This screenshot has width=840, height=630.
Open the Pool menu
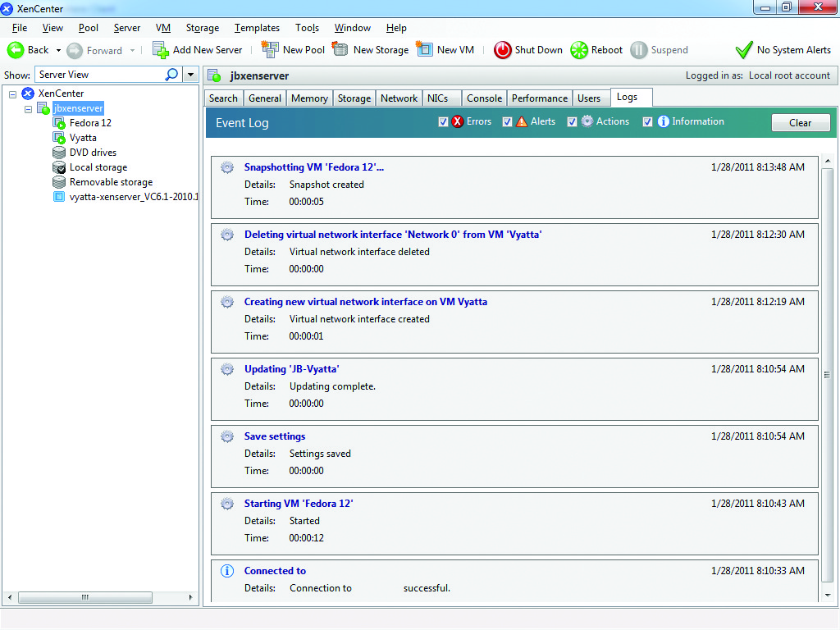pyautogui.click(x=89, y=28)
